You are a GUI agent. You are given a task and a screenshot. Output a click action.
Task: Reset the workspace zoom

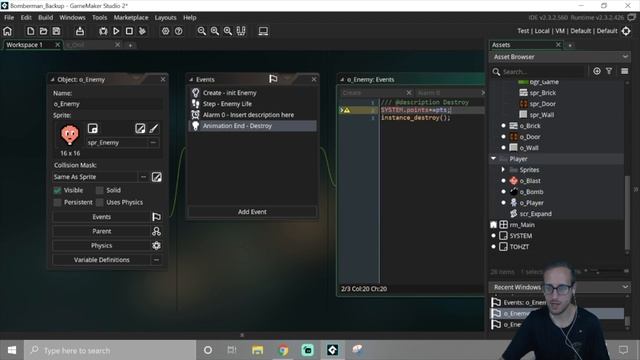click(x=215, y=31)
